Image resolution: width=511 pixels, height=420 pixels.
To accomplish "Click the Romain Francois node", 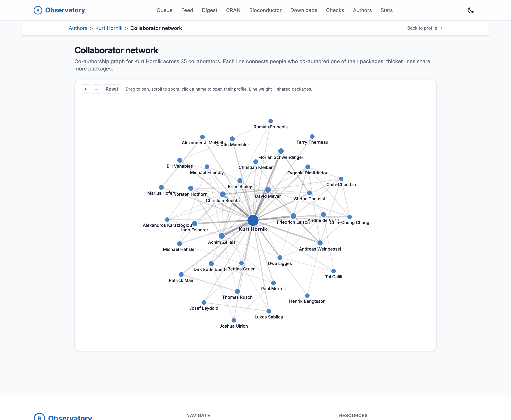I will click(x=270, y=121).
